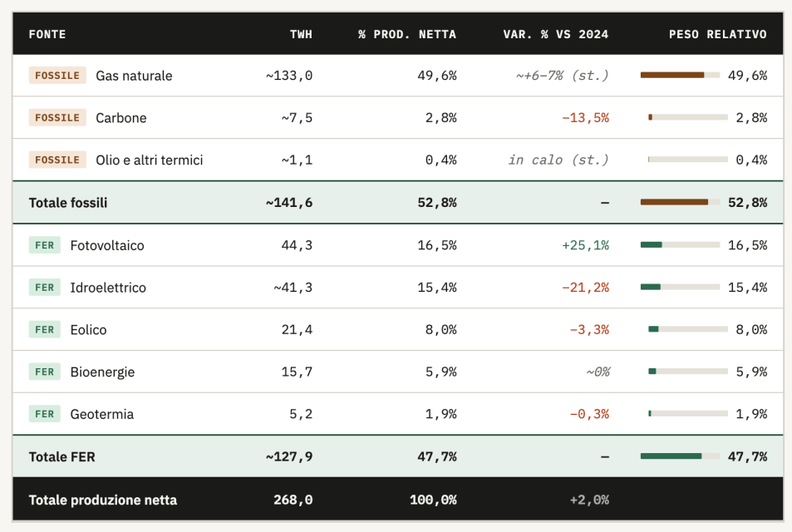This screenshot has height=532, width=792.
Task: Select the FER tag next to Idroelettrico
Action: [x=45, y=288]
